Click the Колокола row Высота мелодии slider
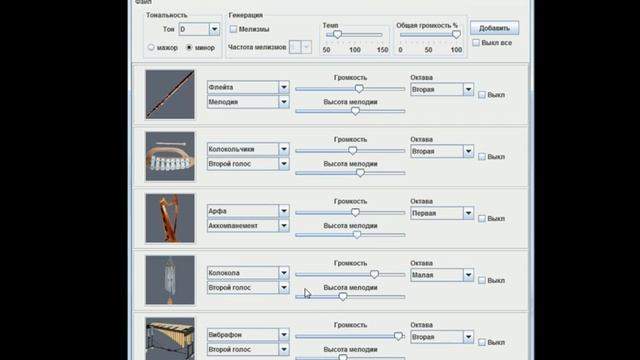640x360 pixels. tap(350, 297)
